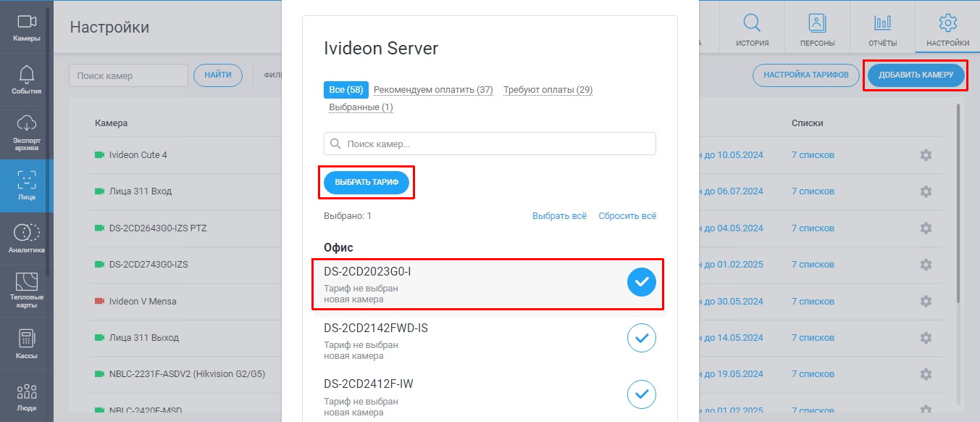Click the date link до 30.05.2024

coord(731,301)
